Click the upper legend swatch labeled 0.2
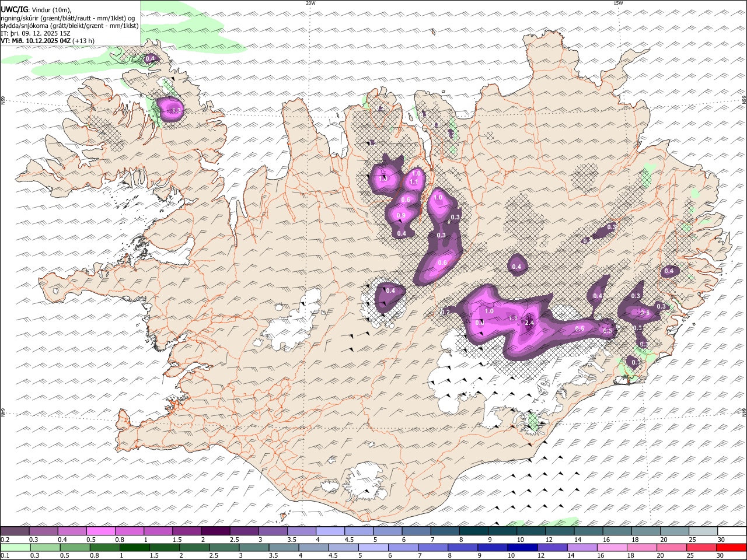747x560 pixels. [x=15, y=531]
